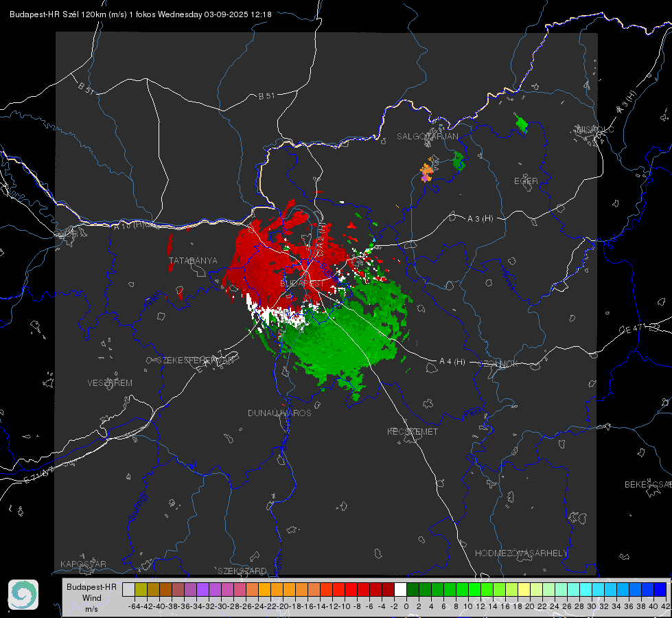Select the EGER city label
672x618 pixels.
pyautogui.click(x=526, y=181)
